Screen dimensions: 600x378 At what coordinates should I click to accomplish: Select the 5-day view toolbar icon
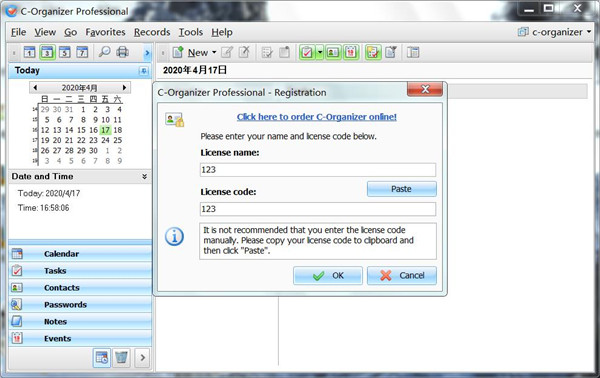click(x=65, y=52)
